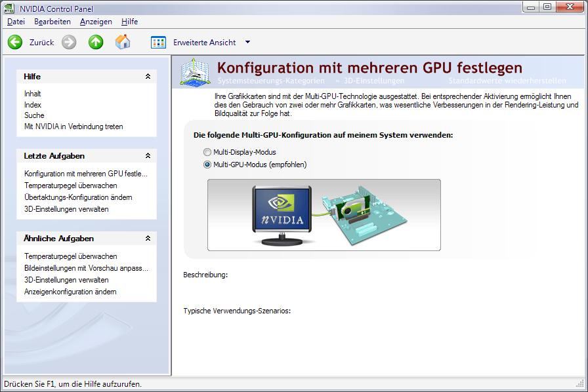Collapse the Letzte Aufgaben panel
Image resolution: width=588 pixels, height=392 pixels.
[x=148, y=155]
